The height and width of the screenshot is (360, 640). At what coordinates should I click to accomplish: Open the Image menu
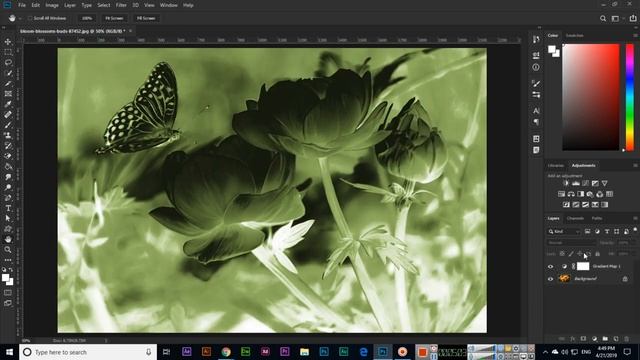(x=52, y=5)
